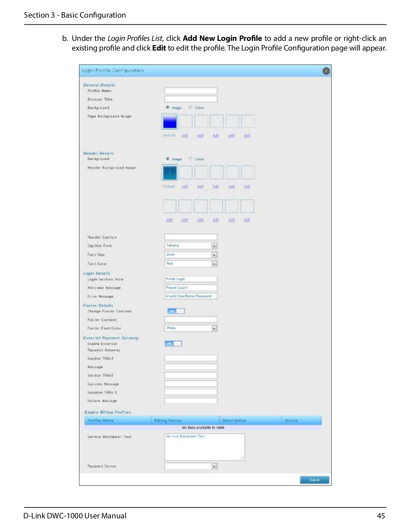Toggle Enable External Payment Gateway switch
This screenshot has height=532, width=411.
coord(173,343)
